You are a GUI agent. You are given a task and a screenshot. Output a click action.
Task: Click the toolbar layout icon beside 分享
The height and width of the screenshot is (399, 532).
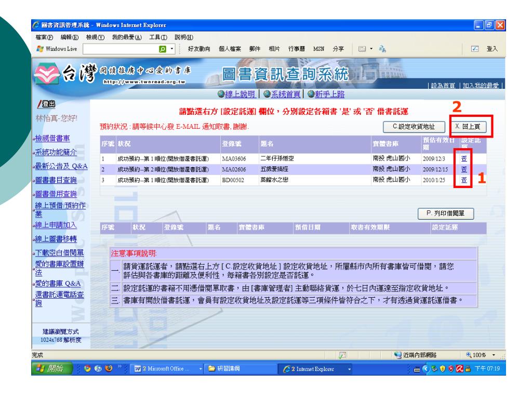(x=362, y=49)
